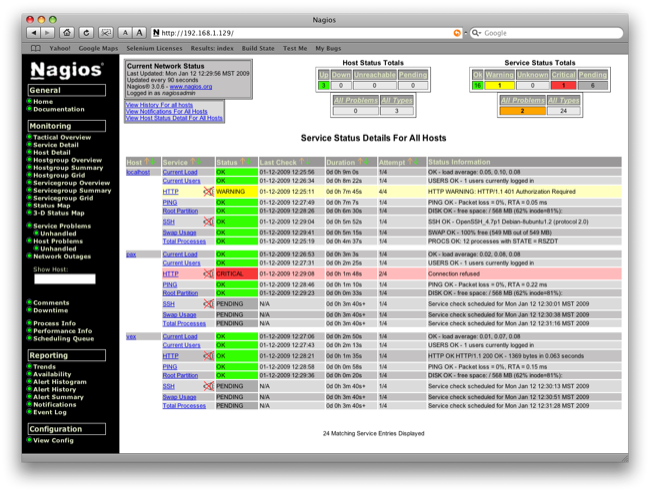Sort Host column ascending arrow

tap(147, 161)
